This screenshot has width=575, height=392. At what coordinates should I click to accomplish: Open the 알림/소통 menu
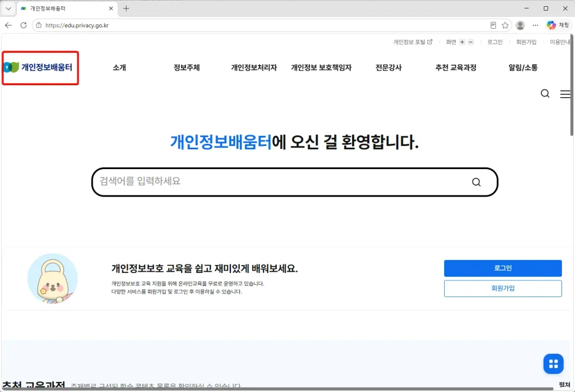coord(523,67)
